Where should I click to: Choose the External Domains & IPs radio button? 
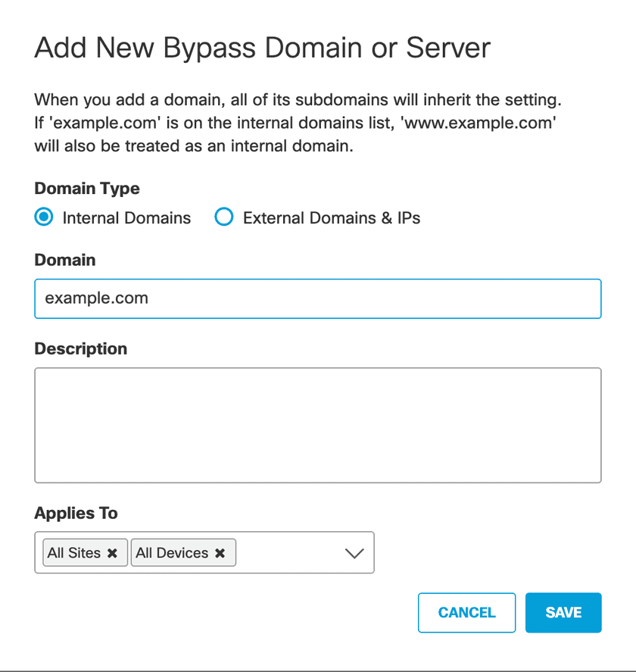pyautogui.click(x=224, y=218)
